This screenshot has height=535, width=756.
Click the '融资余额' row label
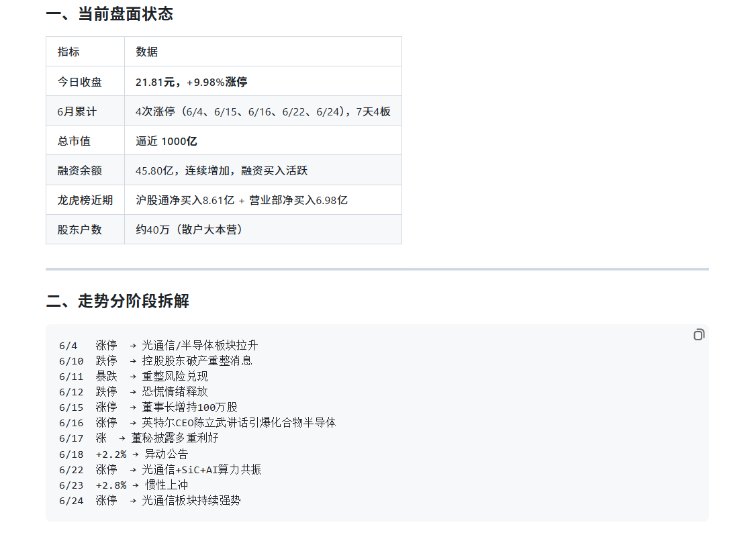(x=79, y=170)
